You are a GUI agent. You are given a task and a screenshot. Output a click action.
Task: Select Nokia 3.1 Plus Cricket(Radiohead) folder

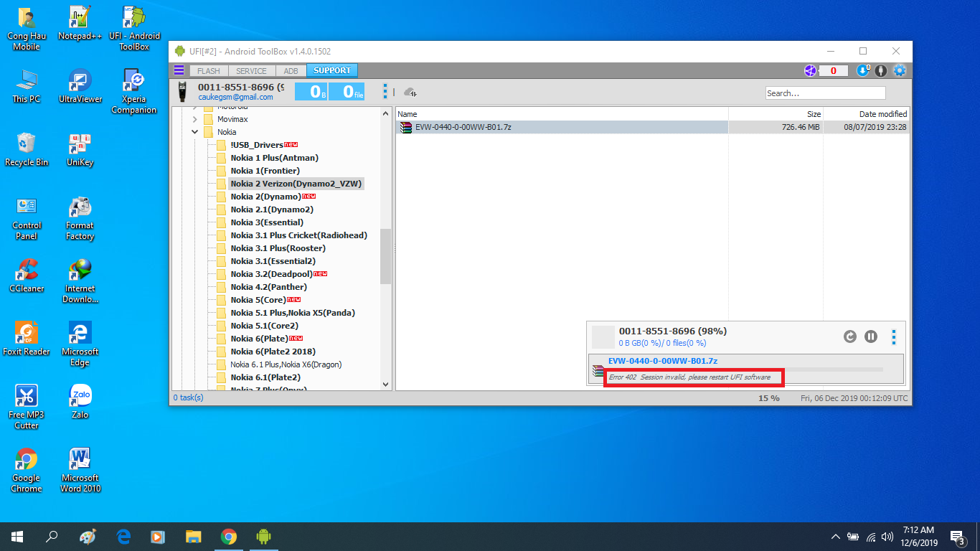pyautogui.click(x=299, y=235)
